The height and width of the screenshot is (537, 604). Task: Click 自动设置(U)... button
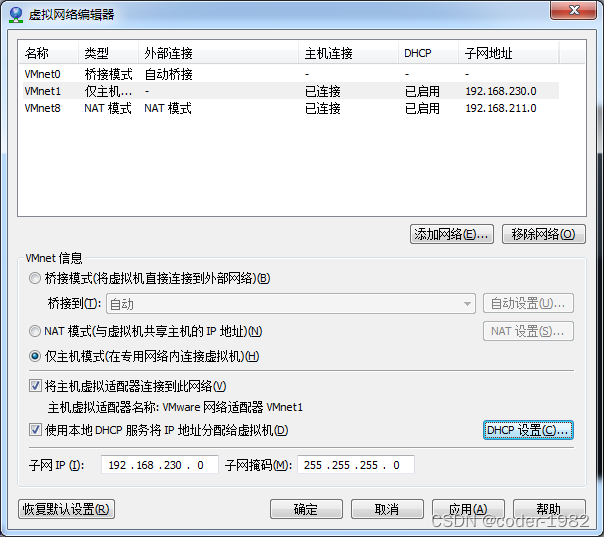coord(528,304)
